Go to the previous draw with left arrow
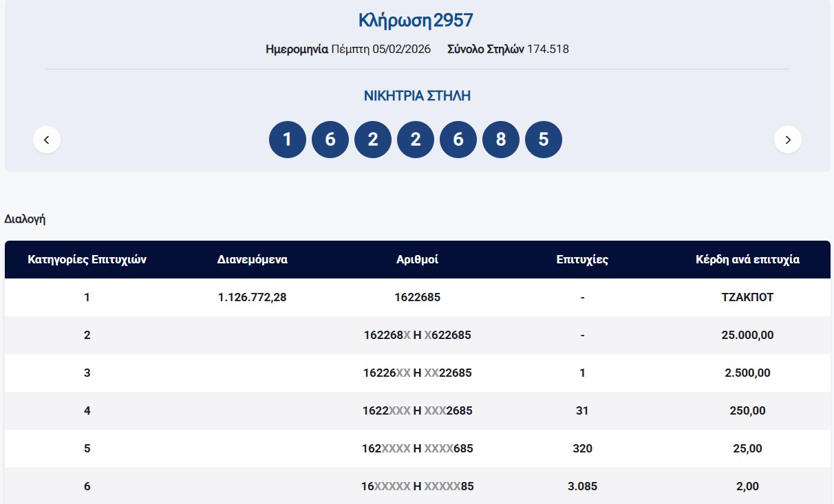Viewport: 834px width, 504px height. pos(47,140)
